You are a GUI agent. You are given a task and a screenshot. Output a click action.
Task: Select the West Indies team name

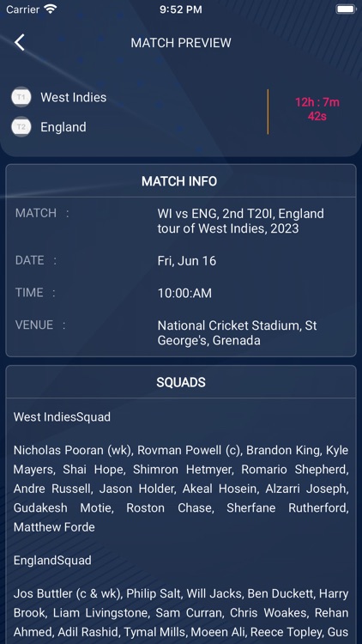click(74, 97)
